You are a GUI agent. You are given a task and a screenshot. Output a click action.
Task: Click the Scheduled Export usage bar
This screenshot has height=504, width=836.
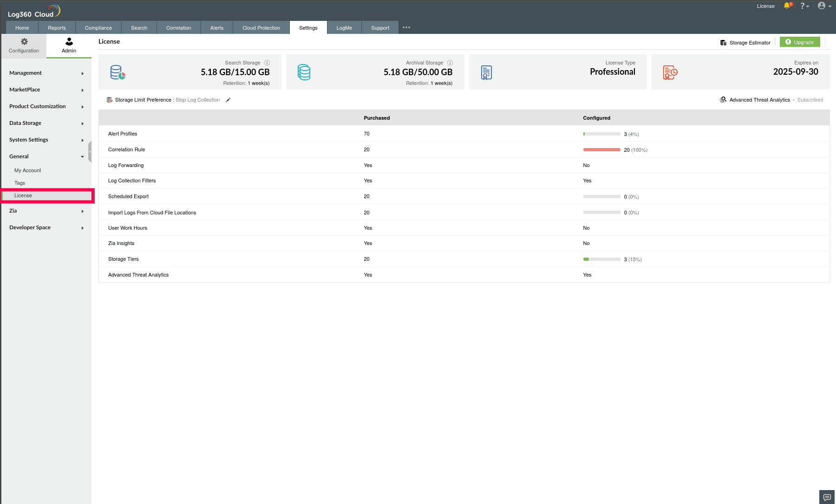(602, 197)
